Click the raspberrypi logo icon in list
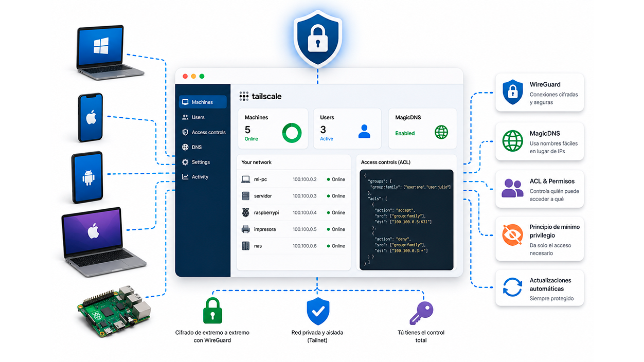The height and width of the screenshot is (362, 644). [x=246, y=212]
